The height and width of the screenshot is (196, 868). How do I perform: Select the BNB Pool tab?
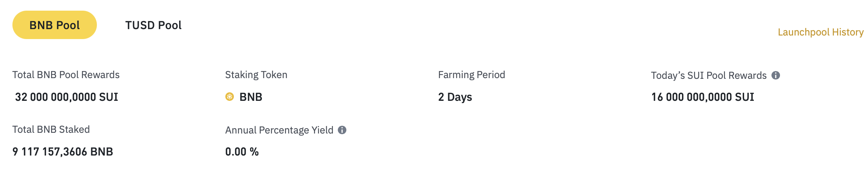pyautogui.click(x=55, y=25)
